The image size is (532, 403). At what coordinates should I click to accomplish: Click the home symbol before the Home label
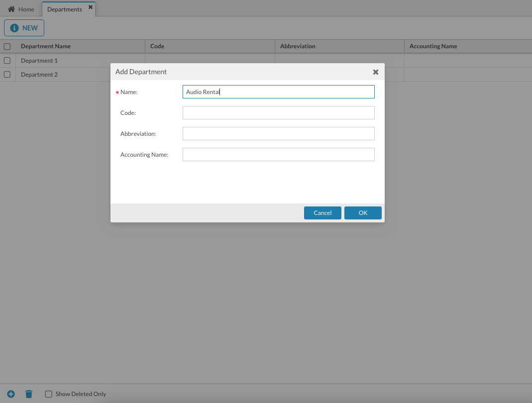(10, 8)
